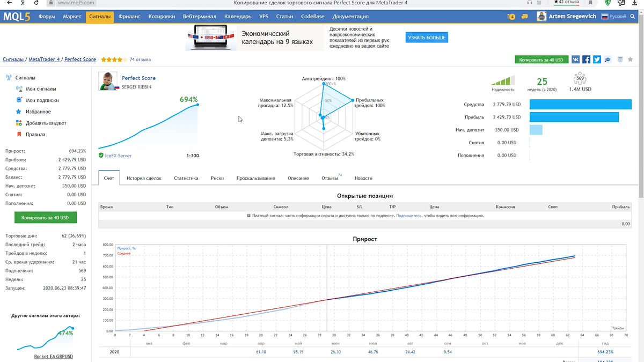Open Мои подписки in the sidebar
This screenshot has height=362, width=644.
coord(42,100)
